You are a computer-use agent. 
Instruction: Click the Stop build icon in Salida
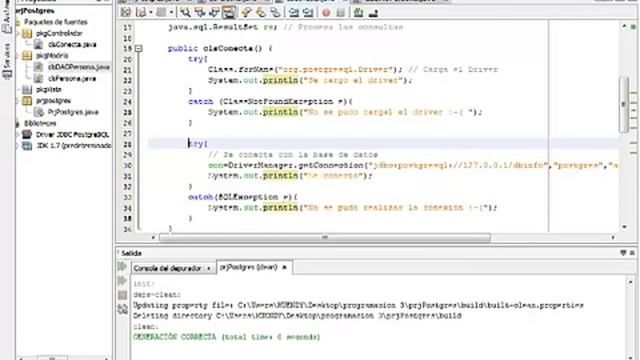pyautogui.click(x=122, y=295)
